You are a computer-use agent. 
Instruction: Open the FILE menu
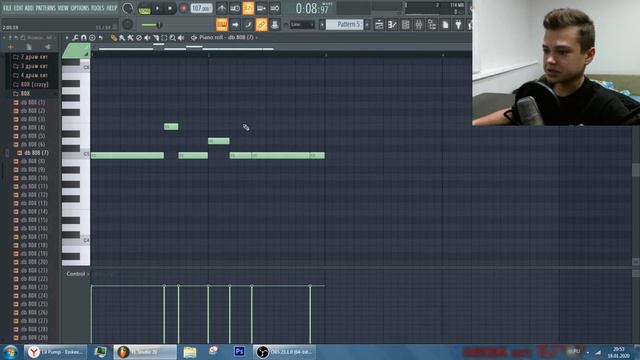tap(7, 8)
